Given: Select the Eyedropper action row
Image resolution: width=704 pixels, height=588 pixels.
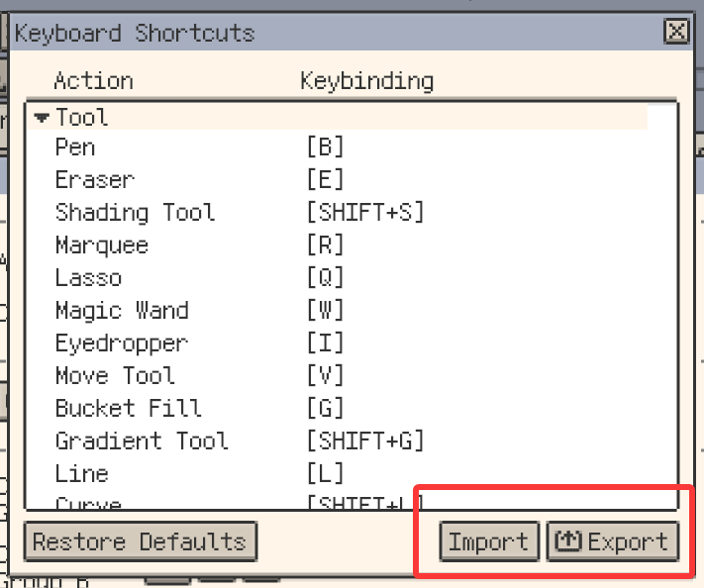Looking at the screenshot, I should (x=121, y=343).
